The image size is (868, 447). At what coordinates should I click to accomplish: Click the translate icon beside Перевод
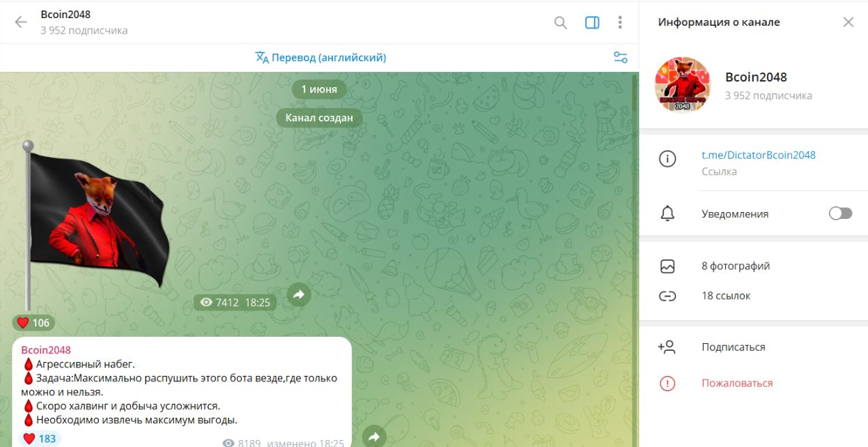[262, 57]
